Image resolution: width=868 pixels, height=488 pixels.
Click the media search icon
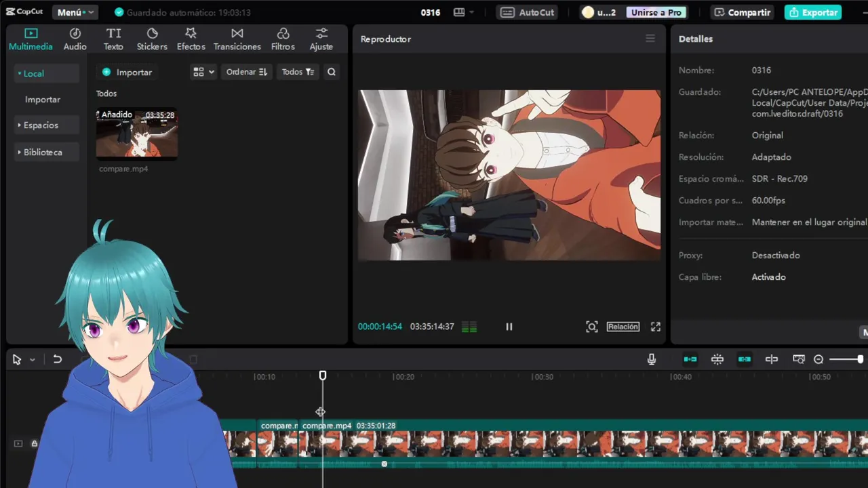pos(332,72)
